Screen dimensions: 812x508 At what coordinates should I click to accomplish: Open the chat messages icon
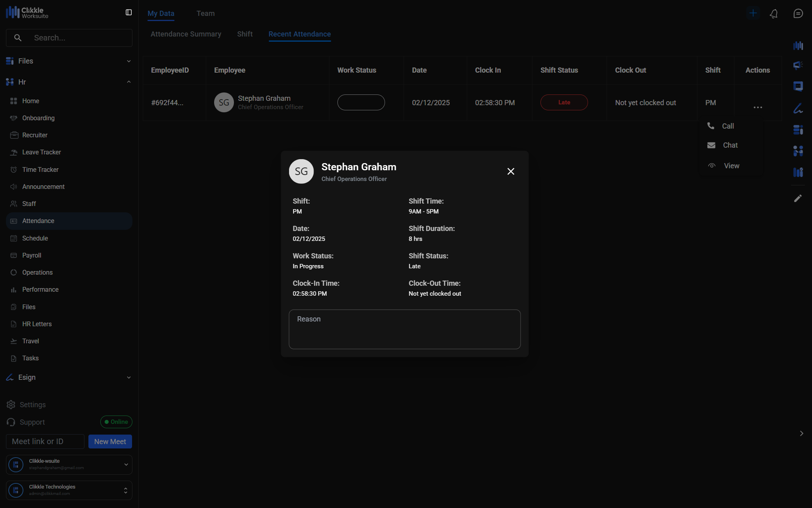click(798, 13)
